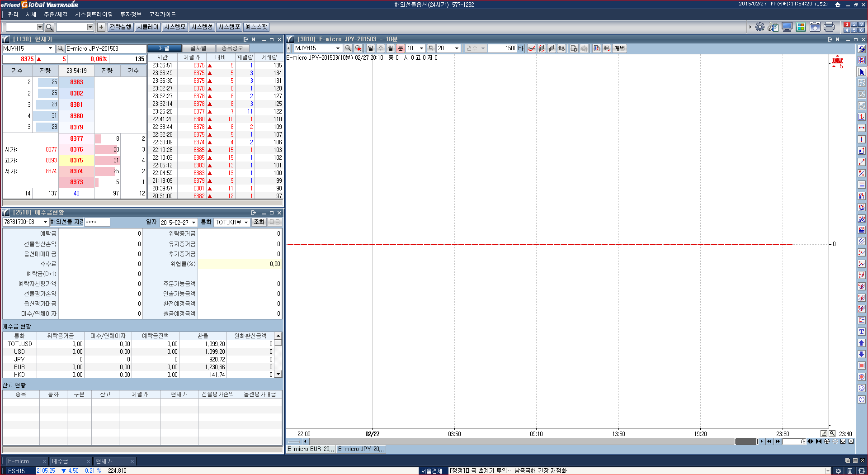Click the screen capture camera icon
The height and width of the screenshot is (475, 868).
tap(815, 27)
